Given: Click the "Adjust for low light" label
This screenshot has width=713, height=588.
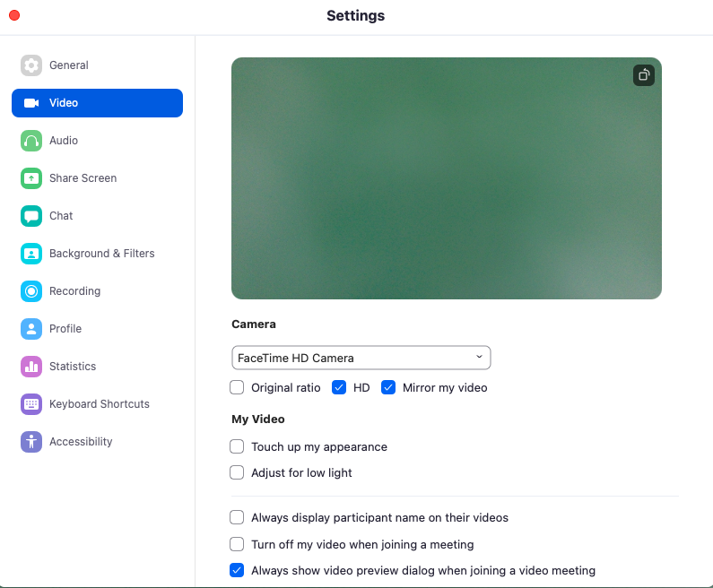Looking at the screenshot, I should (x=301, y=473).
